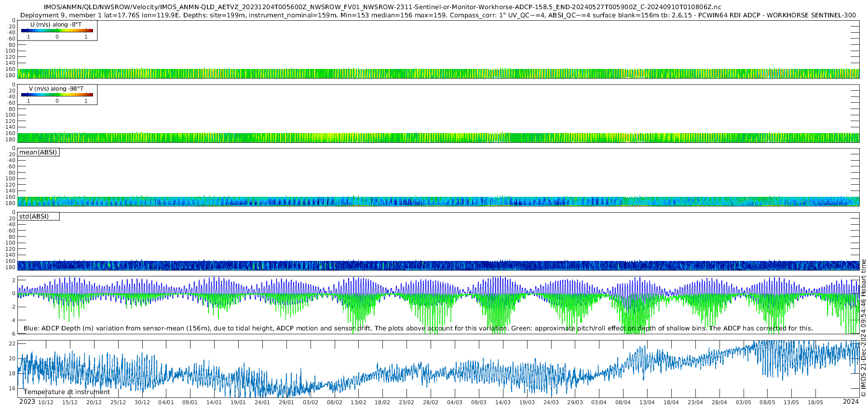Click the U velocity colorbar
Viewport: 868px width, 410px height.
tap(57, 31)
